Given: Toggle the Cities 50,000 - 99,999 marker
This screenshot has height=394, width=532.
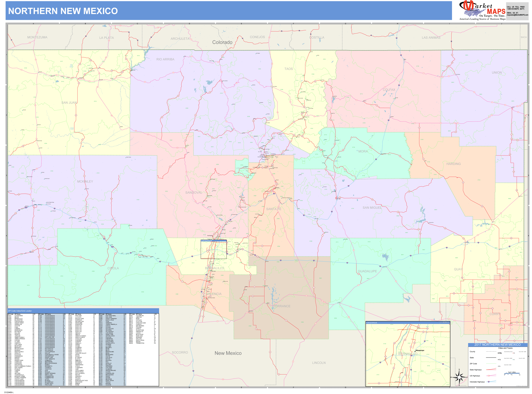Looking at the screenshot, I should [x=498, y=366].
